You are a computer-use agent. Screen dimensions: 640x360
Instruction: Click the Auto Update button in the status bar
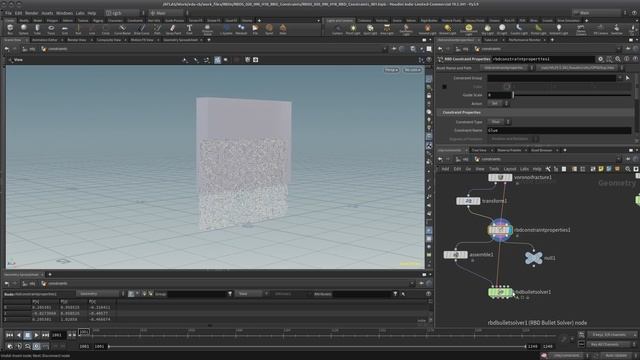pos(616,356)
